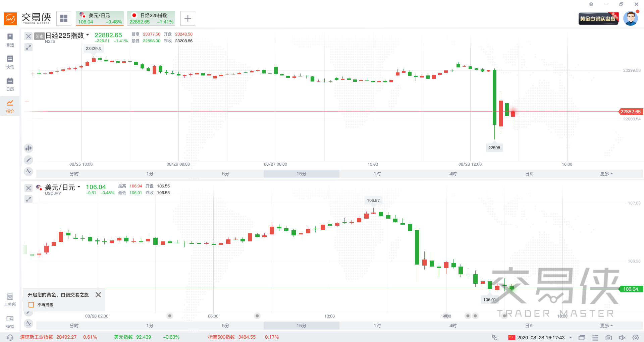This screenshot has height=342, width=644.
Task: Open the 上金所 sidebar icon
Action: [x=10, y=300]
